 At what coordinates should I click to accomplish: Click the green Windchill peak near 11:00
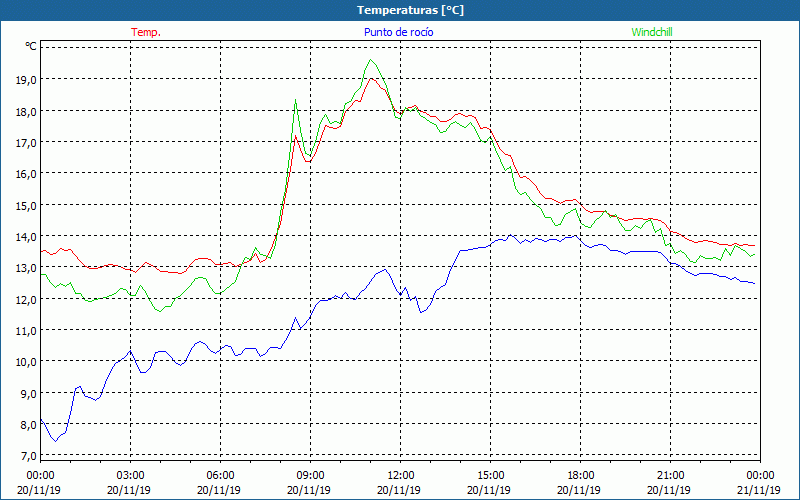pos(370,60)
